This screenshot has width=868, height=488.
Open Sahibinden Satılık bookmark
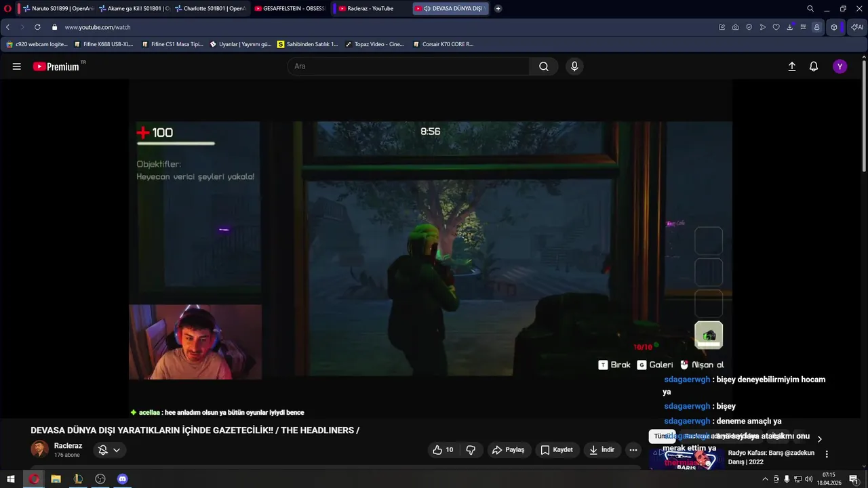[308, 44]
